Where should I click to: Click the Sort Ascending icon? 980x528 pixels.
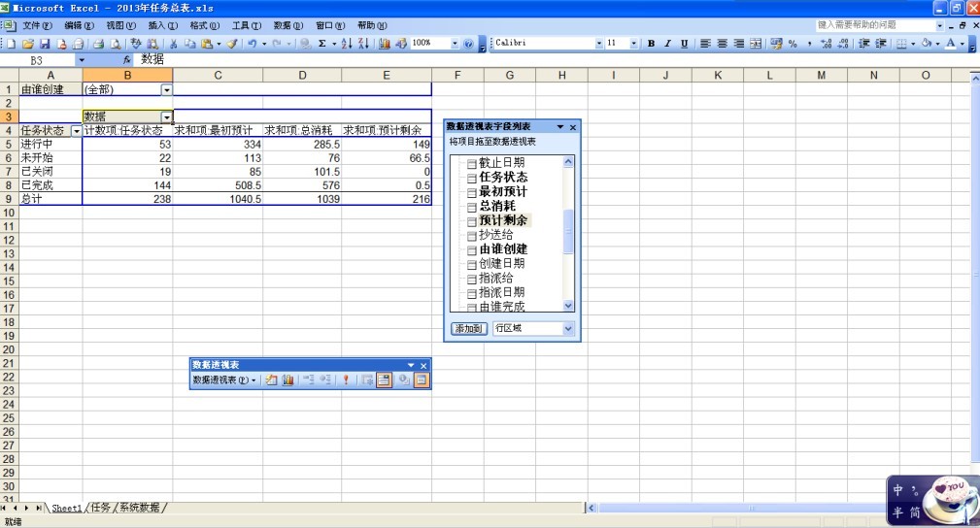(348, 44)
